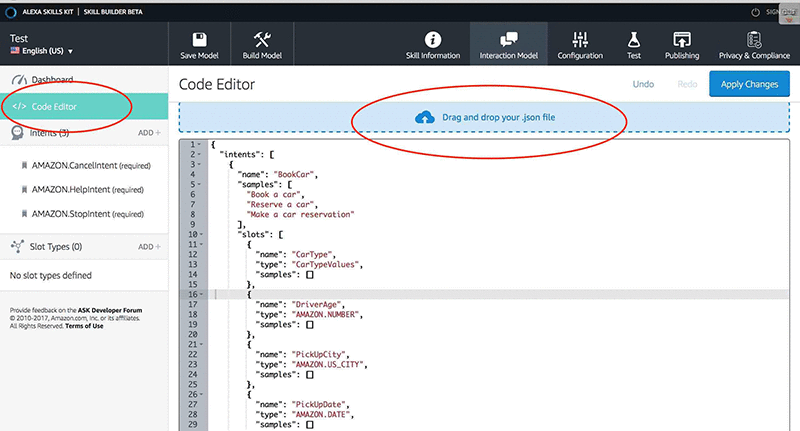Screen dimensions: 800x431
Task: Click the Dashboard gauge icon
Action: click(19, 80)
